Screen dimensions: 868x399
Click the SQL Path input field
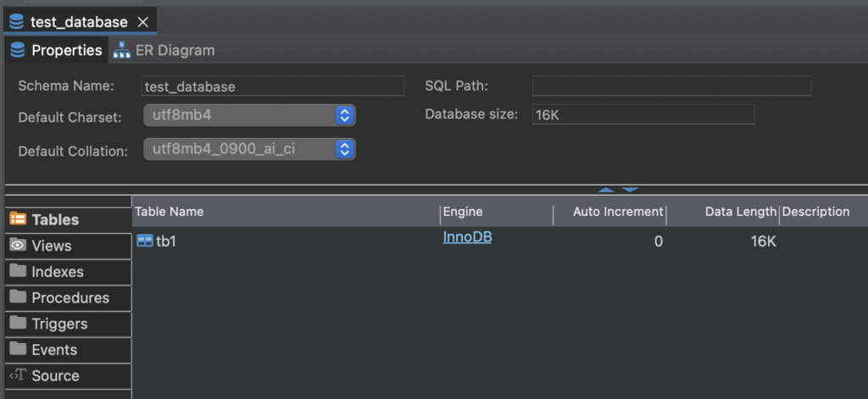[x=670, y=86]
